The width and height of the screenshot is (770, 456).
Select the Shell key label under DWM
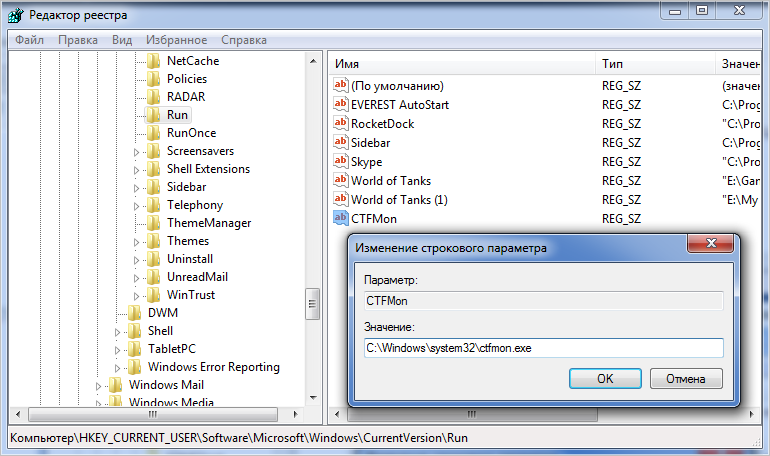click(x=160, y=331)
